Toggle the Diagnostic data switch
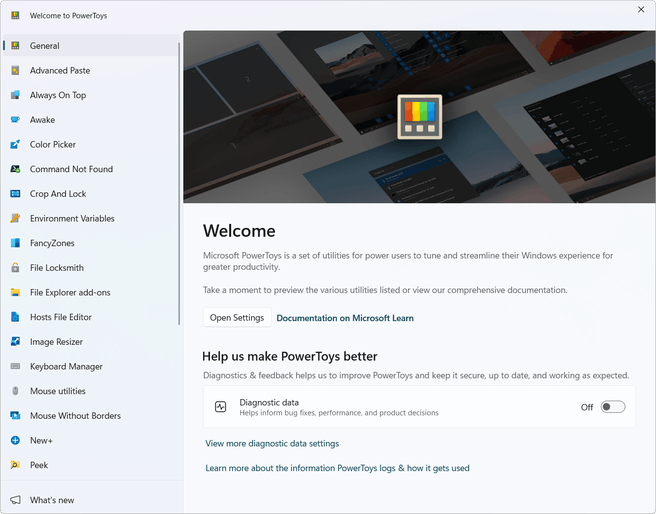 [613, 407]
